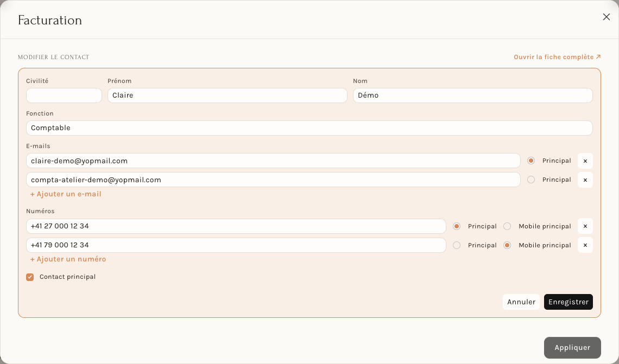This screenshot has width=619, height=364.
Task: Add another e-mail with Ajouter un e-mail
Action: click(66, 194)
